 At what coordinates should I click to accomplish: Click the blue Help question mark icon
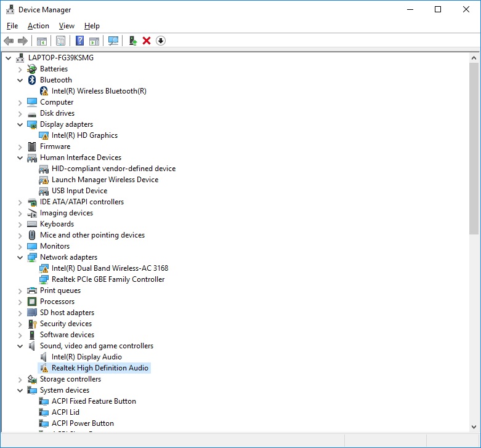pos(80,41)
